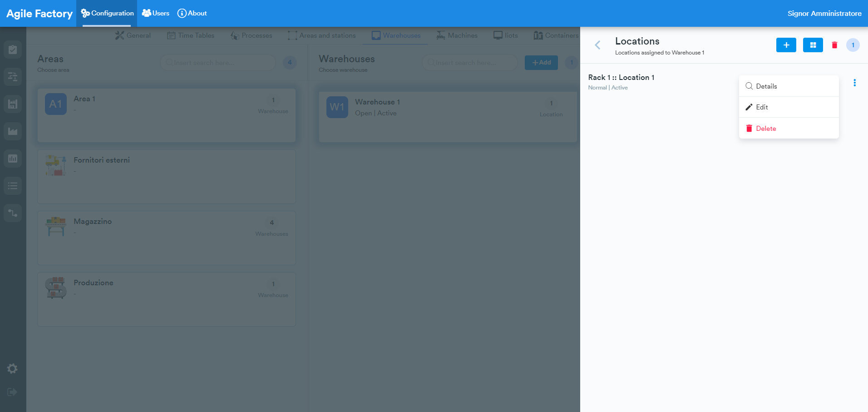This screenshot has height=412, width=868.
Task: Open the list sidebar icon
Action: (13, 186)
